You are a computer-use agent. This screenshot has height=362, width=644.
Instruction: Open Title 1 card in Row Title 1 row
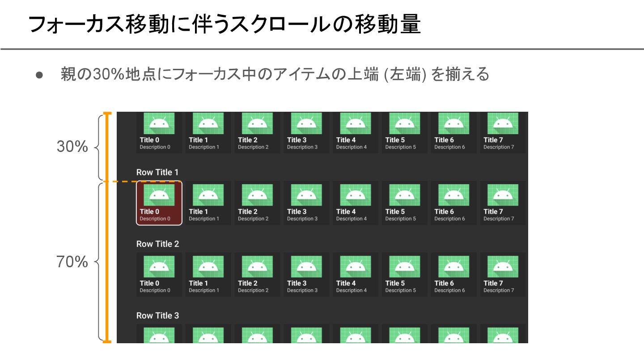pos(208,203)
